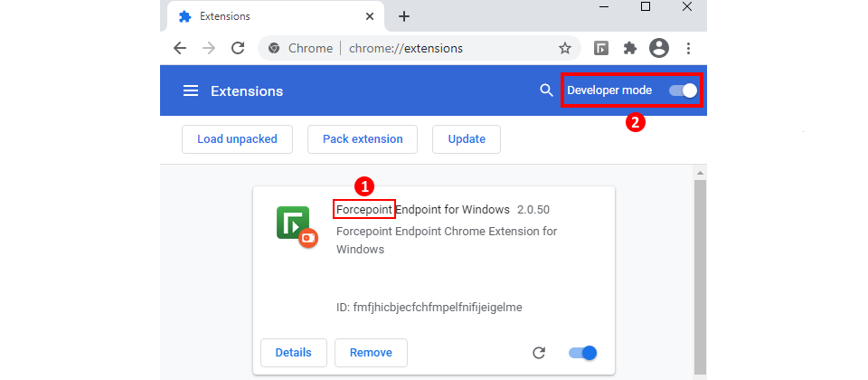The image size is (868, 380).
Task: Click the Chrome site info icon
Action: click(273, 48)
